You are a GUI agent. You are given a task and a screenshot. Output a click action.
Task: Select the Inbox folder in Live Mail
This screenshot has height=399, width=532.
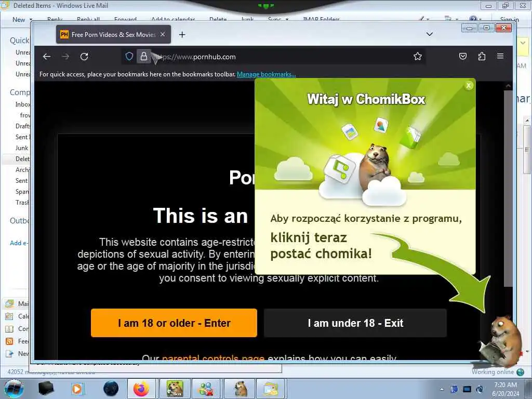pos(23,104)
